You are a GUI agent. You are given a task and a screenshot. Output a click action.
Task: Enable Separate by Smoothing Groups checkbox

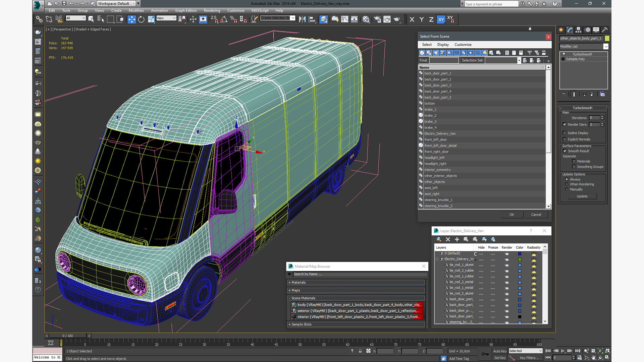pyautogui.click(x=574, y=167)
